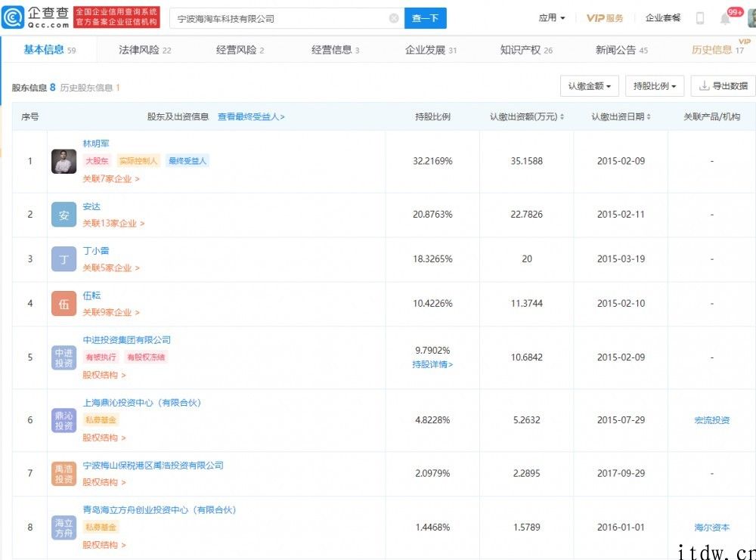
Task: Open 持股详情 for 中进投资集团
Action: click(432, 364)
